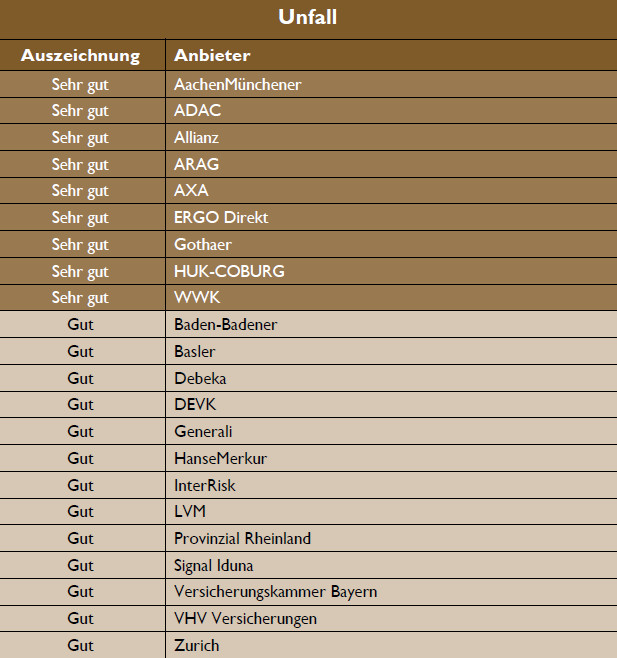Click on HUK-COBURG in the list
The image size is (617, 658).
tap(229, 271)
